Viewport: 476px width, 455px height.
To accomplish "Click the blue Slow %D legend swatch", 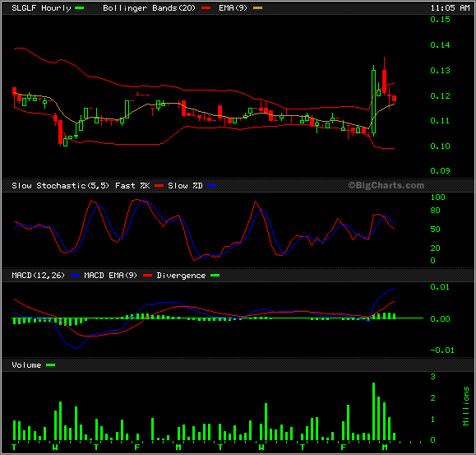I will [211, 186].
